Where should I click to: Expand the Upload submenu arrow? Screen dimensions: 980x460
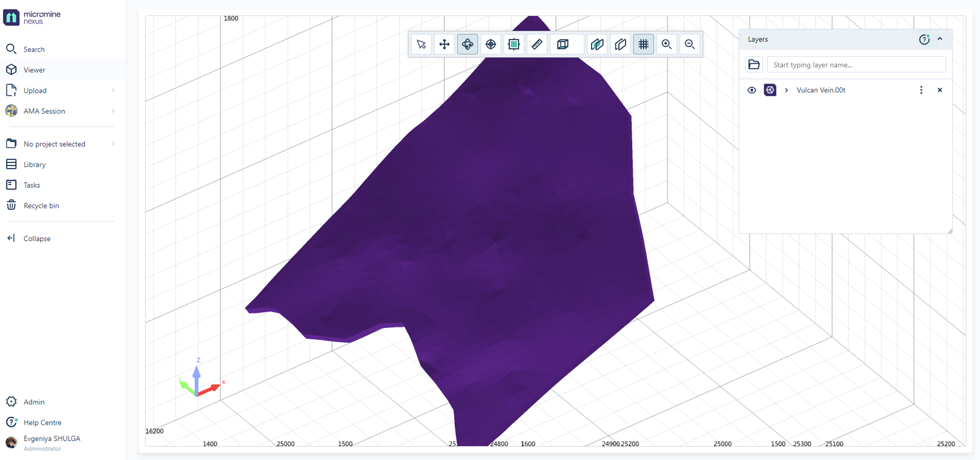(113, 91)
